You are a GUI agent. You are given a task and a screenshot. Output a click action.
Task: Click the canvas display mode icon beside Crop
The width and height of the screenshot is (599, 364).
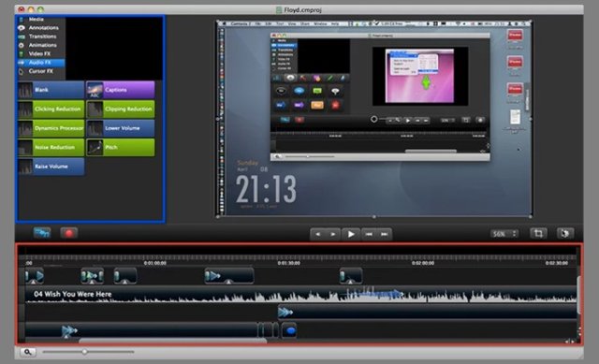[x=564, y=233]
